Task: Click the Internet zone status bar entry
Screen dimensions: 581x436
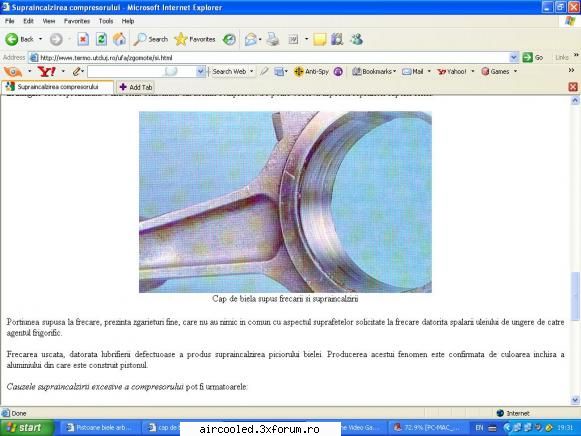Action: coord(514,413)
